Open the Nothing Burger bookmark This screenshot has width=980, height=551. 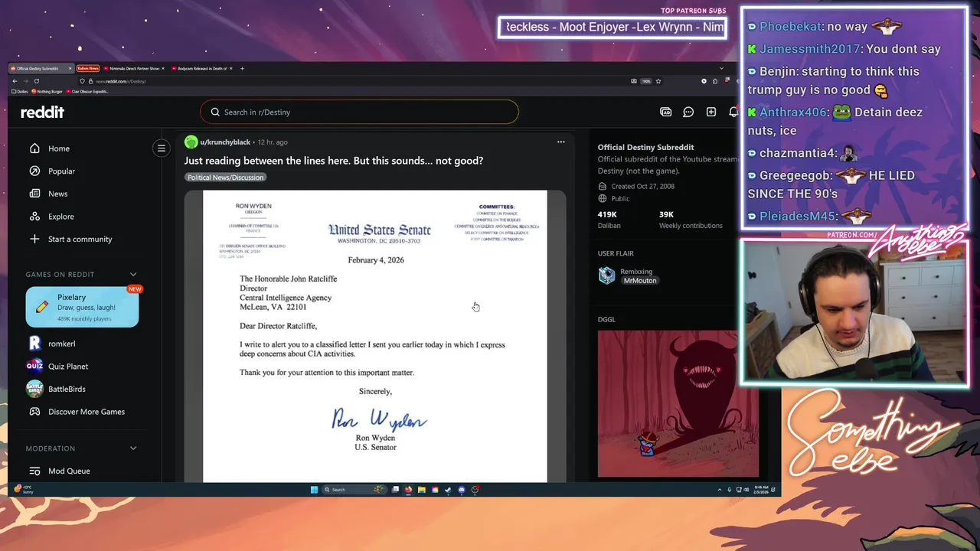point(47,92)
